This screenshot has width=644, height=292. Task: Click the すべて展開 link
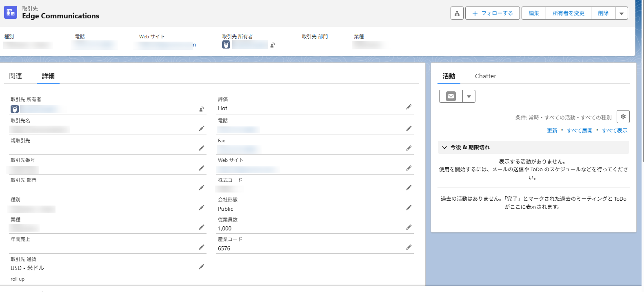pyautogui.click(x=580, y=131)
